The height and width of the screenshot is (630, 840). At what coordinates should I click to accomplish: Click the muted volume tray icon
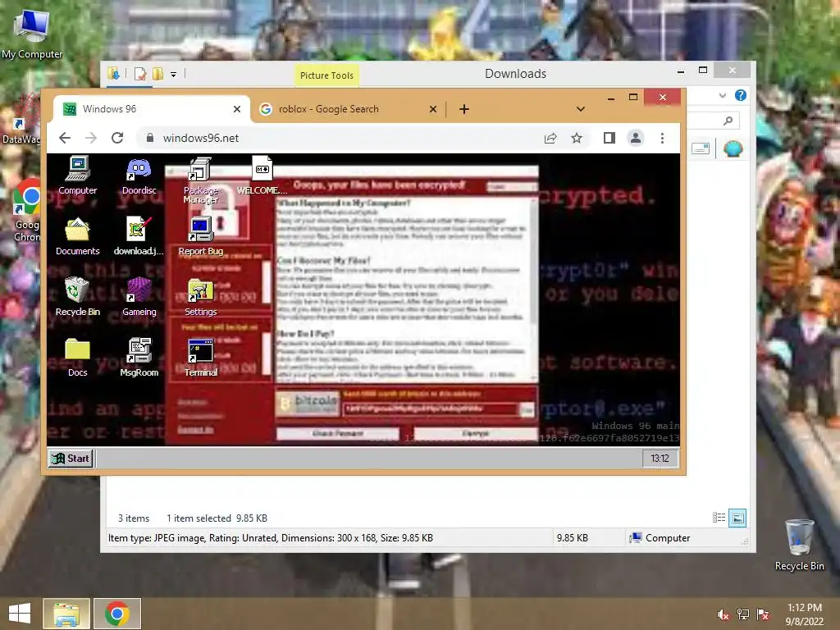723,614
